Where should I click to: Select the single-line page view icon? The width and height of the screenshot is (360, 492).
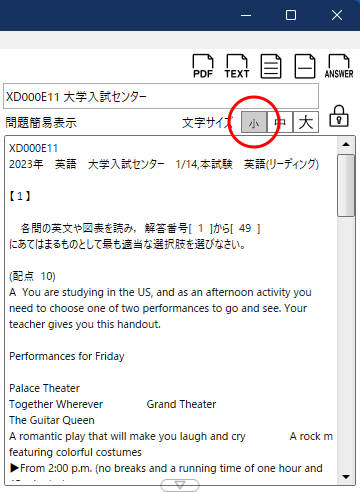tap(305, 66)
